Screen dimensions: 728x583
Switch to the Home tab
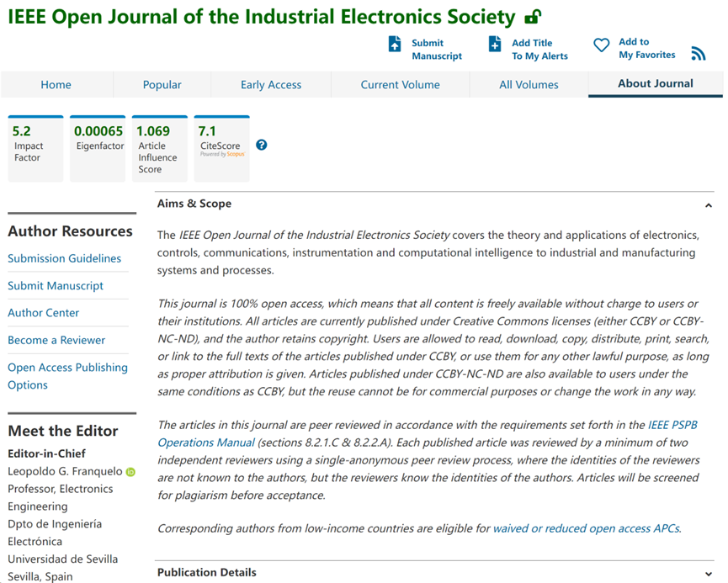56,84
